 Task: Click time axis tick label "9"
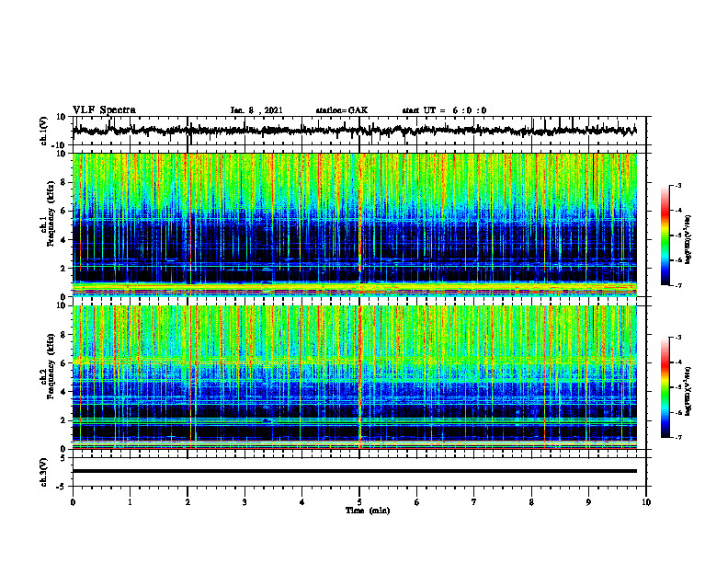pyautogui.click(x=588, y=502)
